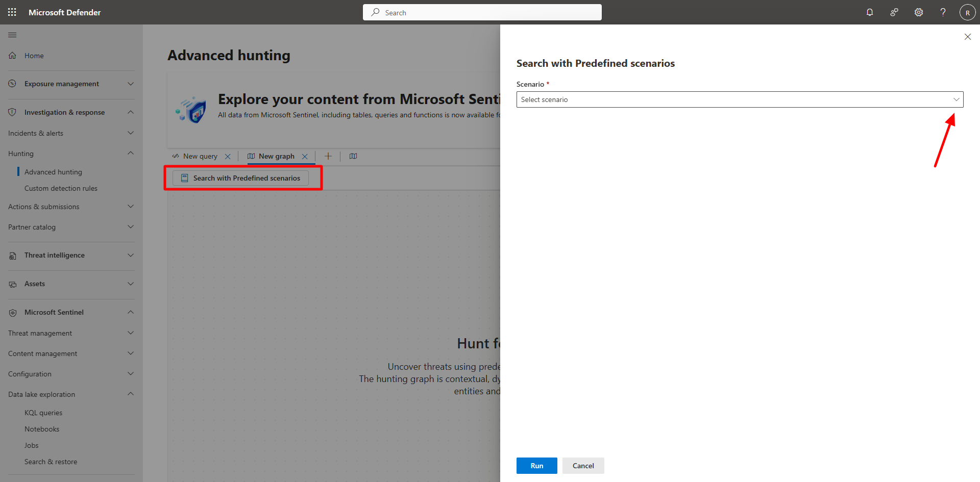
Task: Go to Home in sidebar
Action: point(34,56)
